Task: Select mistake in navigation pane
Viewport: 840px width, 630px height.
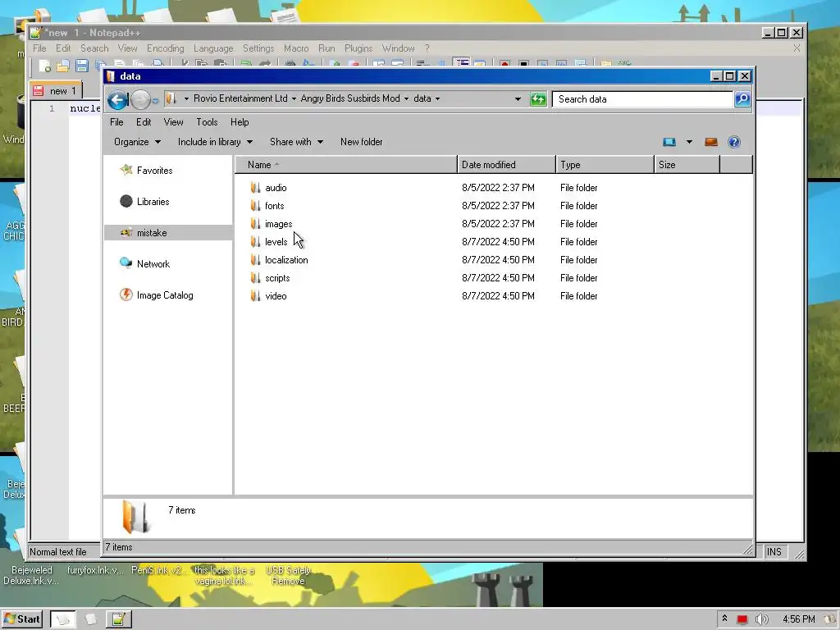Action: point(152,232)
